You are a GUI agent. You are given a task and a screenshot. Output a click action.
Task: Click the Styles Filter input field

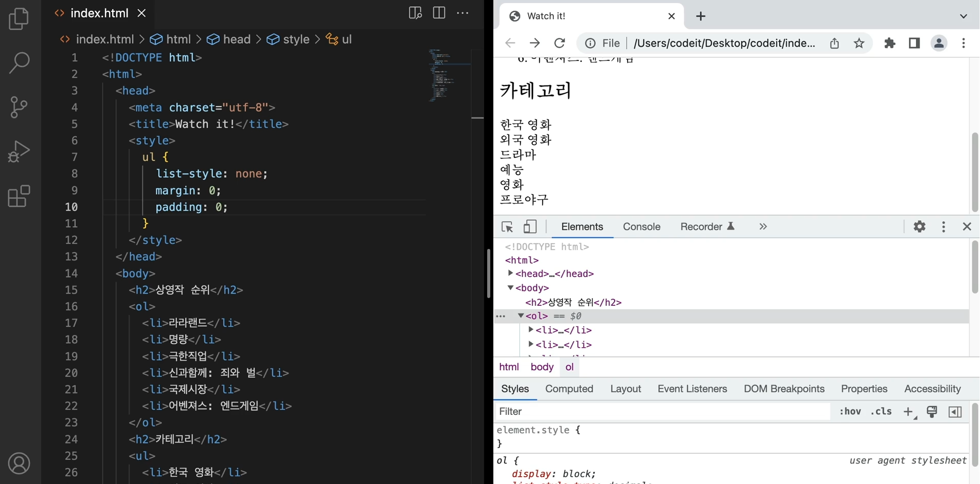[663, 411]
